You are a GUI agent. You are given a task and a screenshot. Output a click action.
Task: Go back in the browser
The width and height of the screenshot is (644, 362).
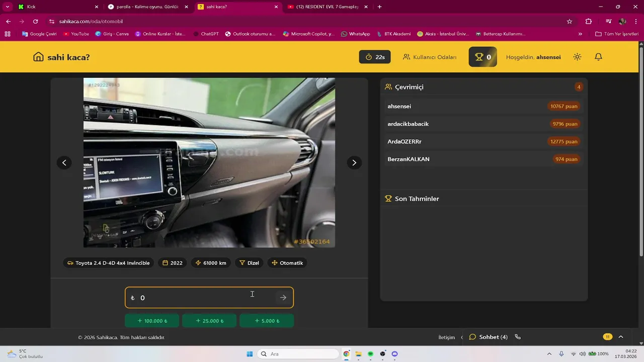(8, 21)
